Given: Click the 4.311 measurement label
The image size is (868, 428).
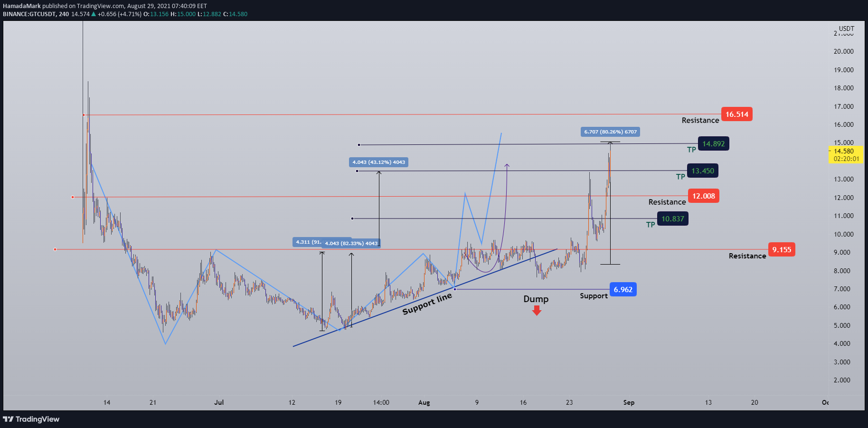Looking at the screenshot, I should click(x=308, y=242).
